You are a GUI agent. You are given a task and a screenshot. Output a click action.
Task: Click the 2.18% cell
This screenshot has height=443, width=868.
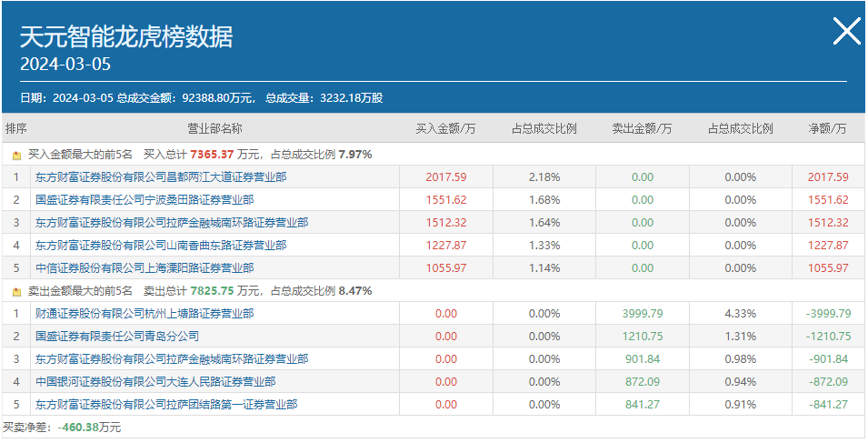tap(544, 177)
